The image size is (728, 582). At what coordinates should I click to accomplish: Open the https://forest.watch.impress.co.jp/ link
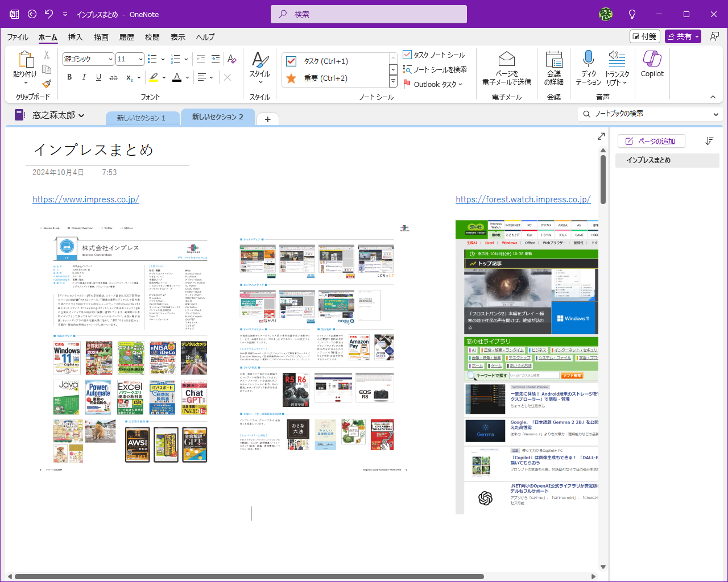[523, 199]
